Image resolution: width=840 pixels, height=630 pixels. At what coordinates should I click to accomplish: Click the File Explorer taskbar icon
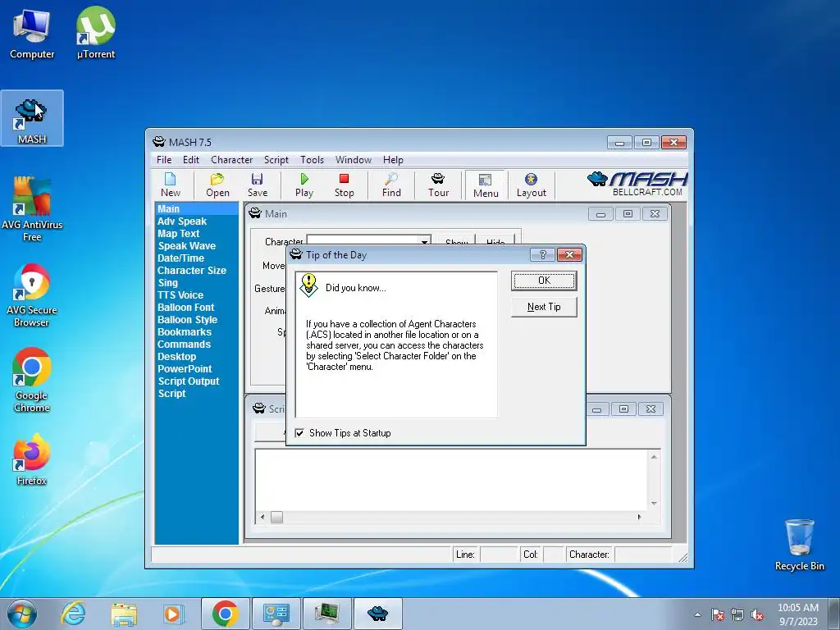(x=124, y=614)
